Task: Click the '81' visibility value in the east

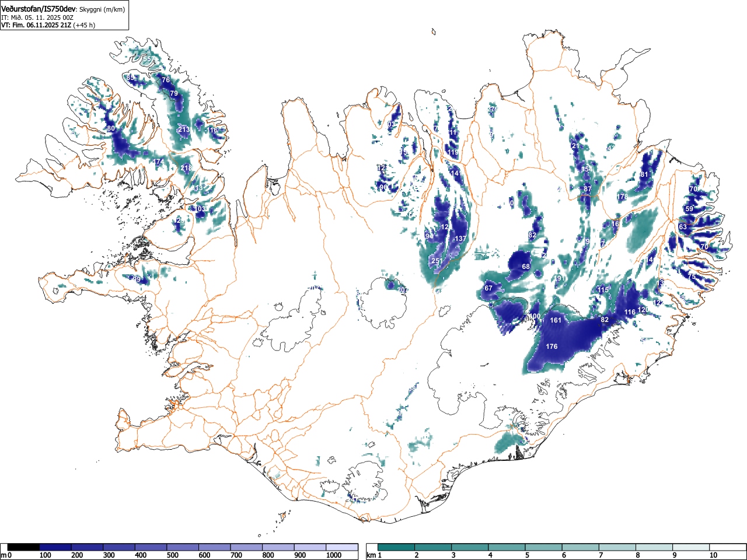Action: [x=644, y=174]
